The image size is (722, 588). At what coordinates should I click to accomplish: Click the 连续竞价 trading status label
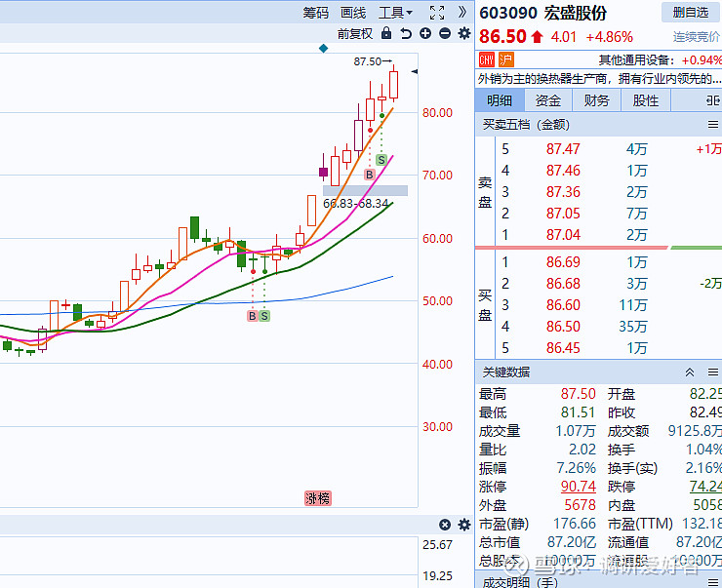697,37
